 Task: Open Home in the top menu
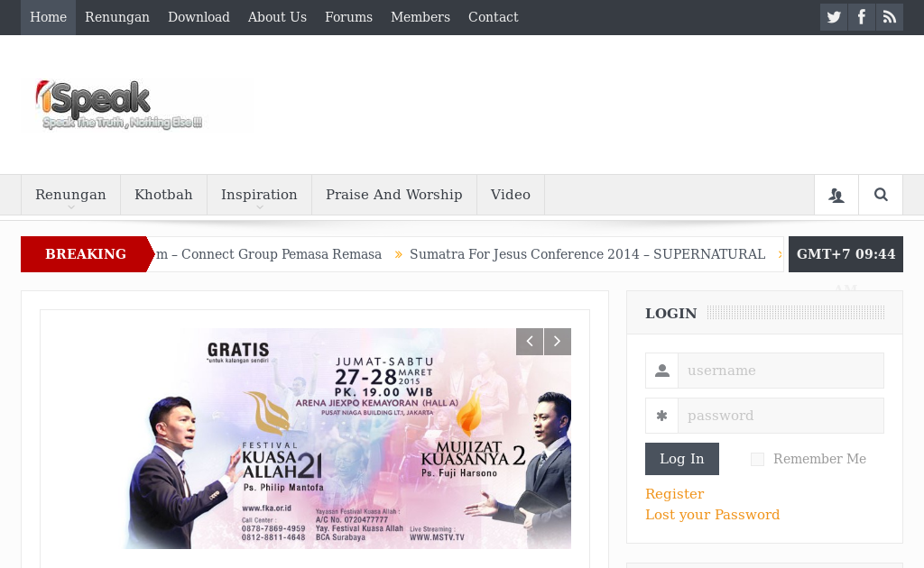[49, 17]
